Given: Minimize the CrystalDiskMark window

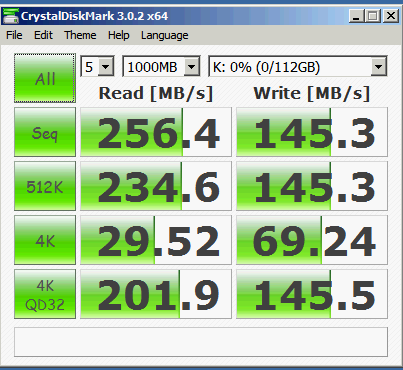Looking at the screenshot, I should coord(356,16).
